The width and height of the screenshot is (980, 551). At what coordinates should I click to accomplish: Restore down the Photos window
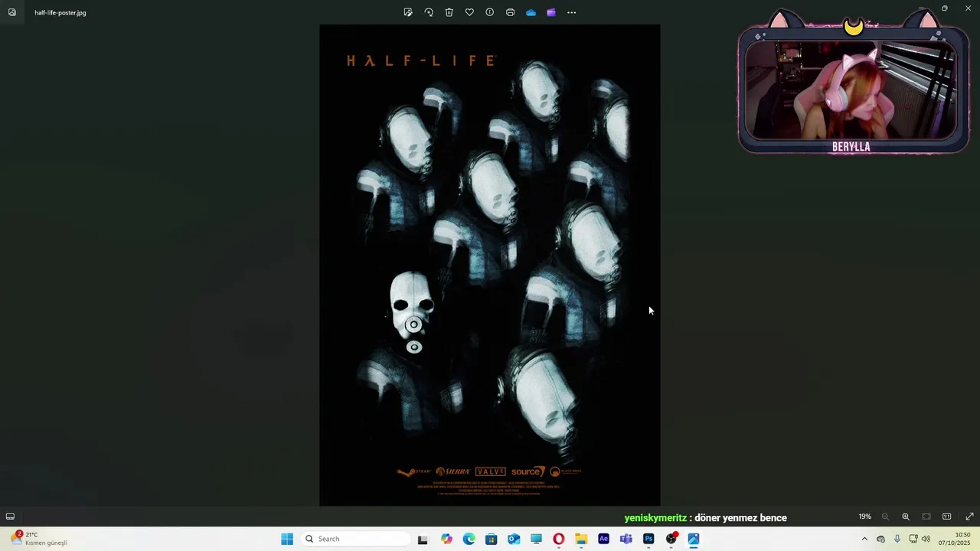(945, 8)
